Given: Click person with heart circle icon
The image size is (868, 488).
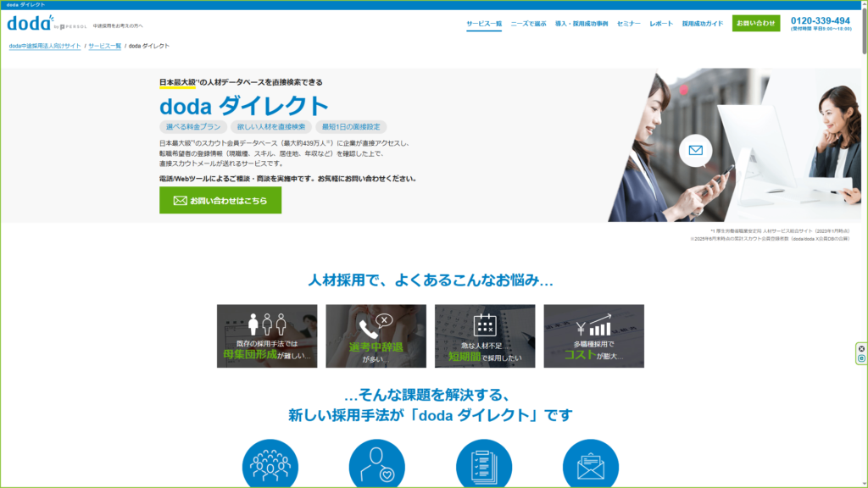Looking at the screenshot, I should (x=377, y=463).
